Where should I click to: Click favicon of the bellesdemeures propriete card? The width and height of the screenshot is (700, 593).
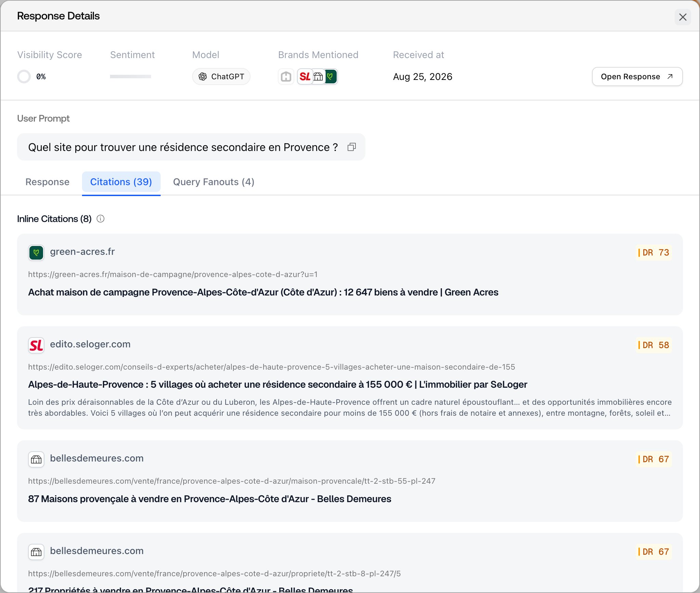click(36, 552)
